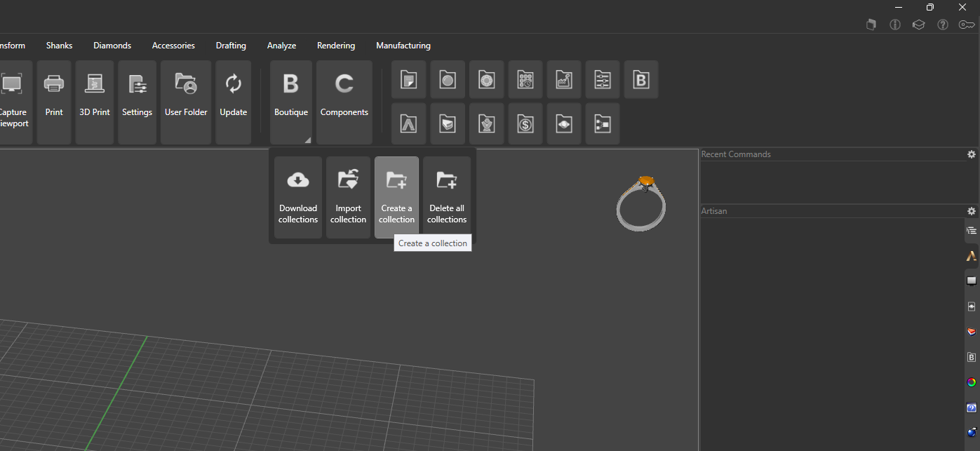Open the folder icon with a dollar sign
This screenshot has height=451, width=980.
[x=525, y=123]
